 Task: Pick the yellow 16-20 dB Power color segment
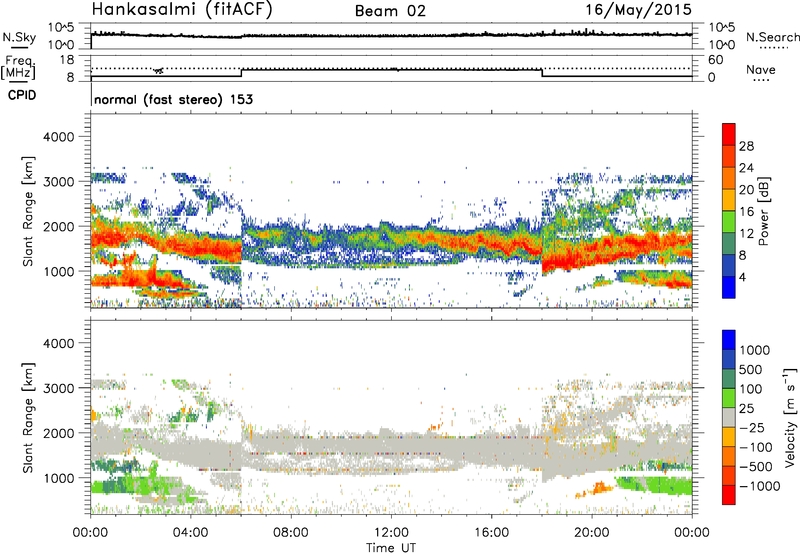[x=729, y=200]
